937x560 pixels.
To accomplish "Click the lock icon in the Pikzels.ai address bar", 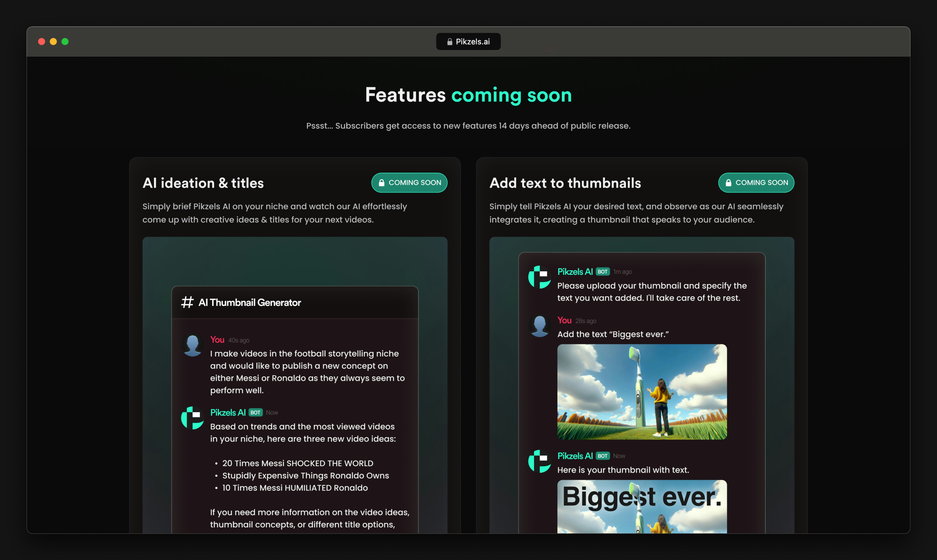I will click(x=449, y=42).
